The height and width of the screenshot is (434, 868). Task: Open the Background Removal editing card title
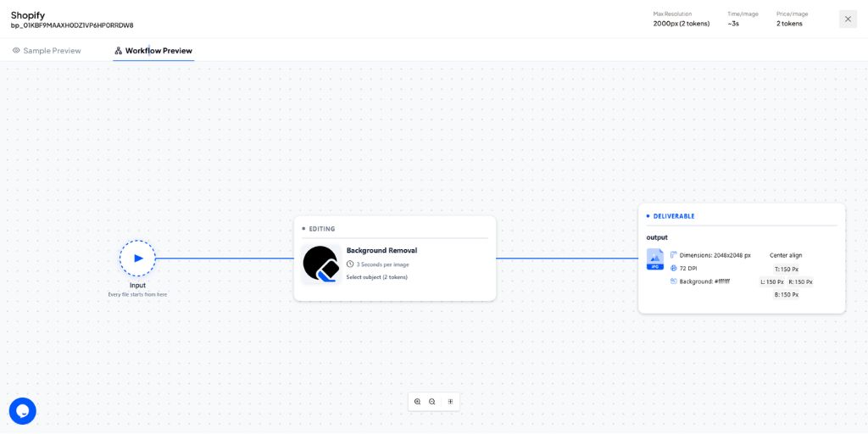382,250
